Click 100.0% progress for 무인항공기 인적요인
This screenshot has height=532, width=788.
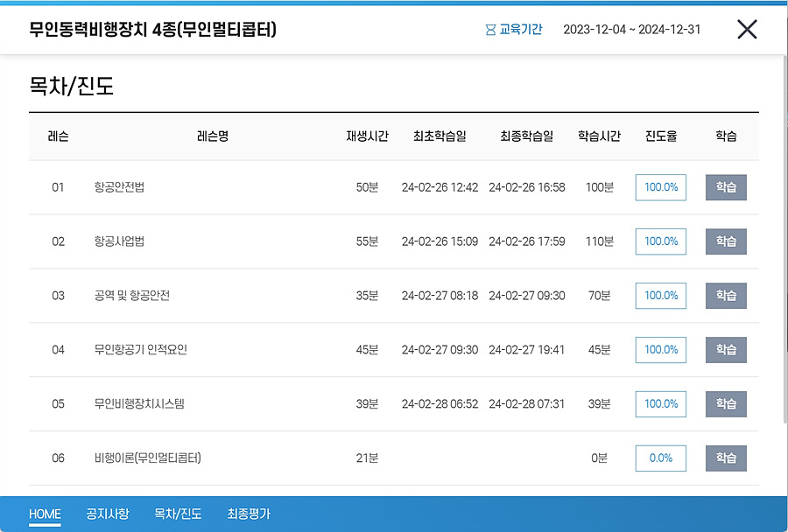[661, 350]
